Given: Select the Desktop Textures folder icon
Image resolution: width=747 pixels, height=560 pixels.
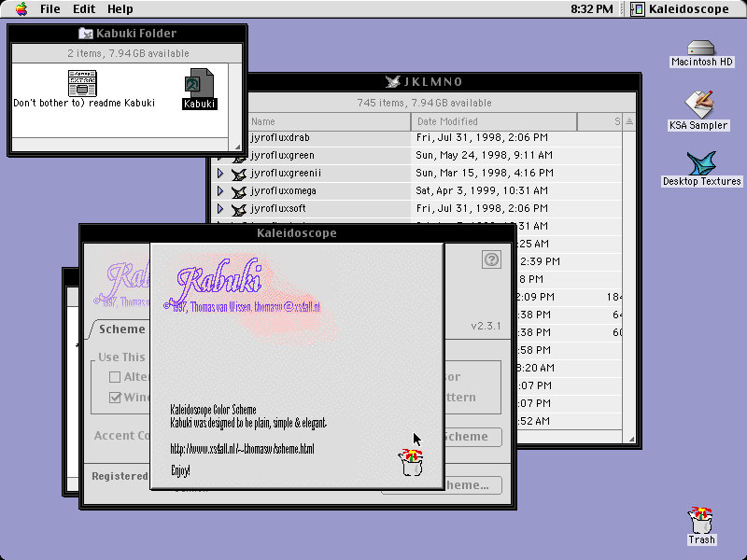Looking at the screenshot, I should (x=701, y=163).
